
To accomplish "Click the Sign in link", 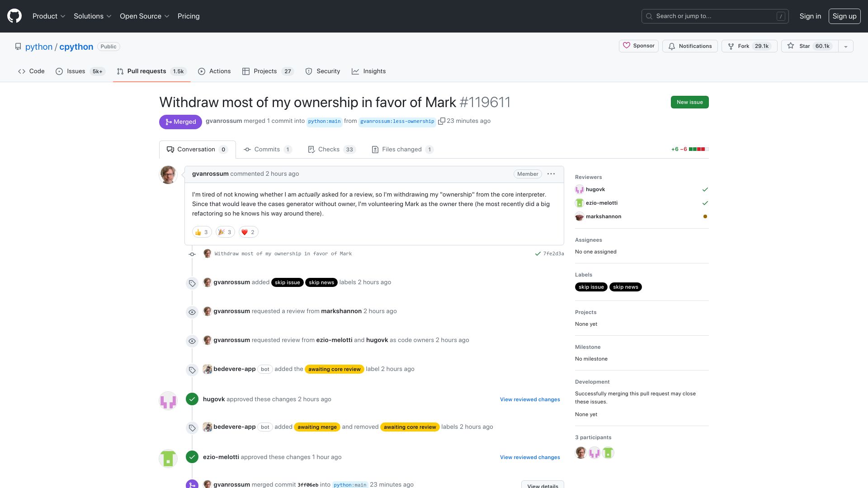I will tap(810, 16).
